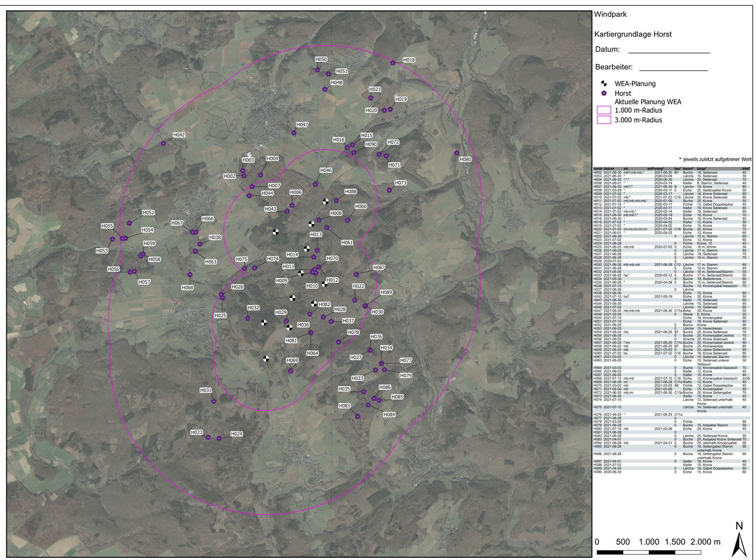Pick the H068 Horst marker

(x=190, y=274)
